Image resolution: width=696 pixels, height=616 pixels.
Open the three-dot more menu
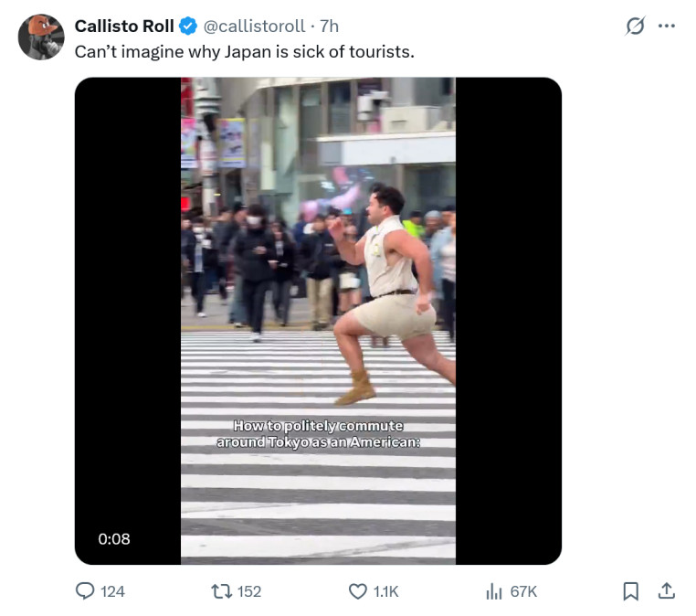(x=667, y=26)
